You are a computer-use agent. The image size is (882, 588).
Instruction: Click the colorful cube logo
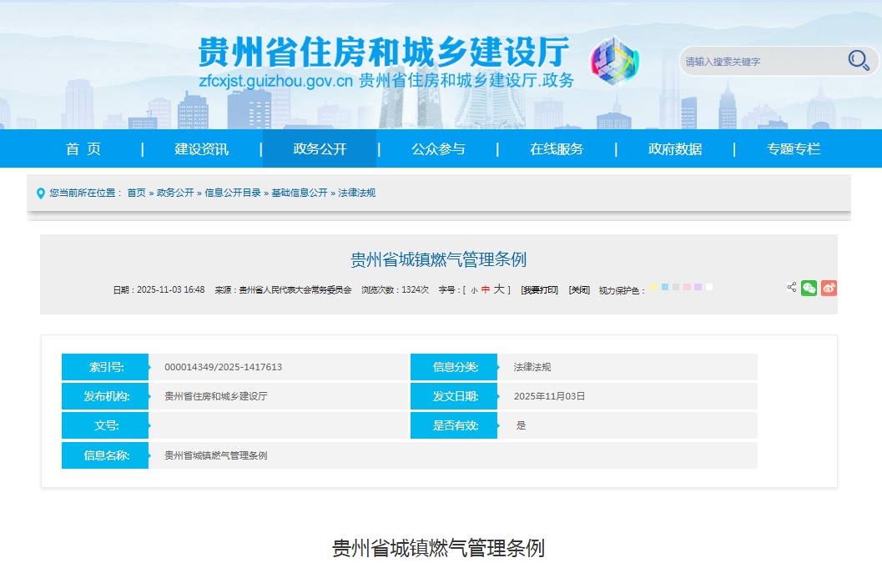(x=614, y=62)
